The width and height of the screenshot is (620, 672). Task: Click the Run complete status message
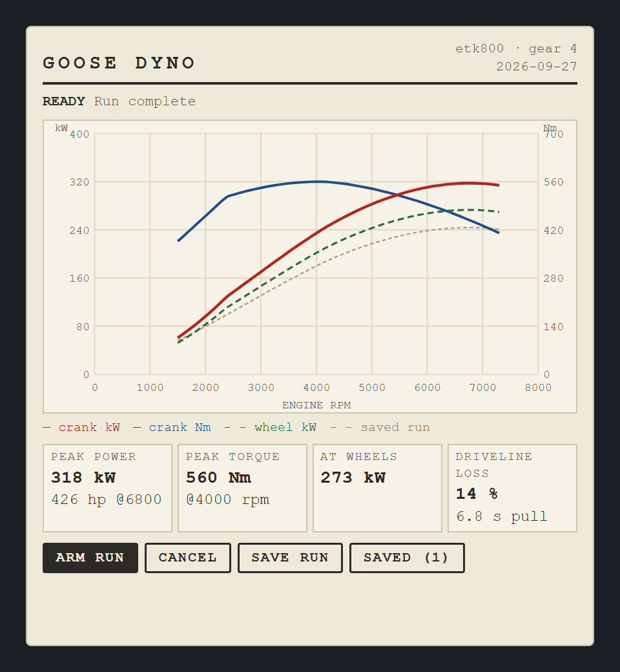(145, 101)
